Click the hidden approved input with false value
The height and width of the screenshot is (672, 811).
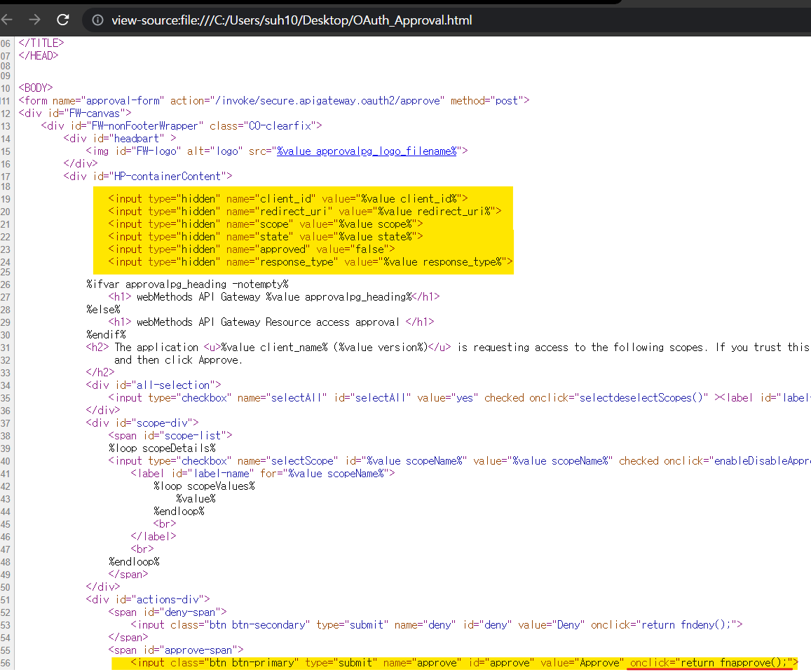point(251,249)
